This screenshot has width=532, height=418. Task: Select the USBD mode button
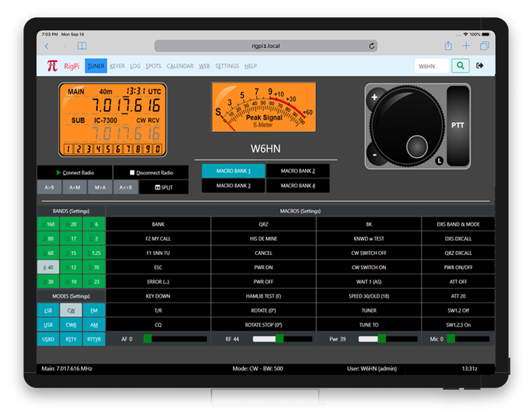[x=48, y=339]
